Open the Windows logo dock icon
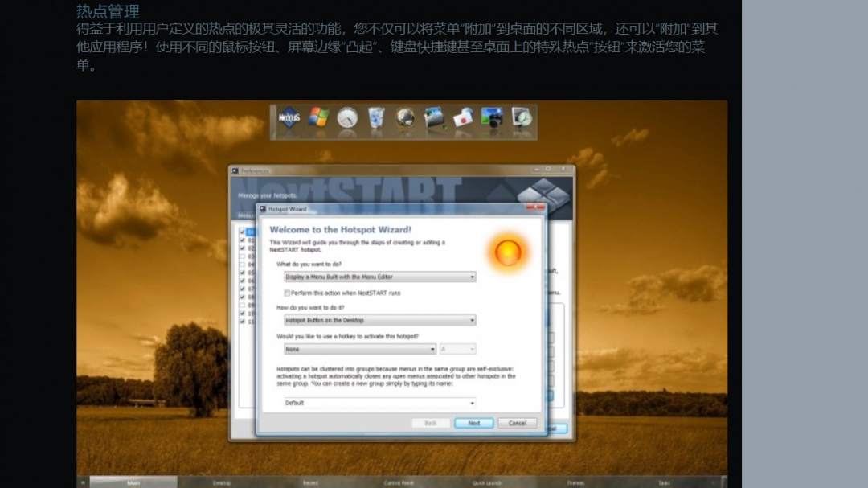 click(318, 118)
